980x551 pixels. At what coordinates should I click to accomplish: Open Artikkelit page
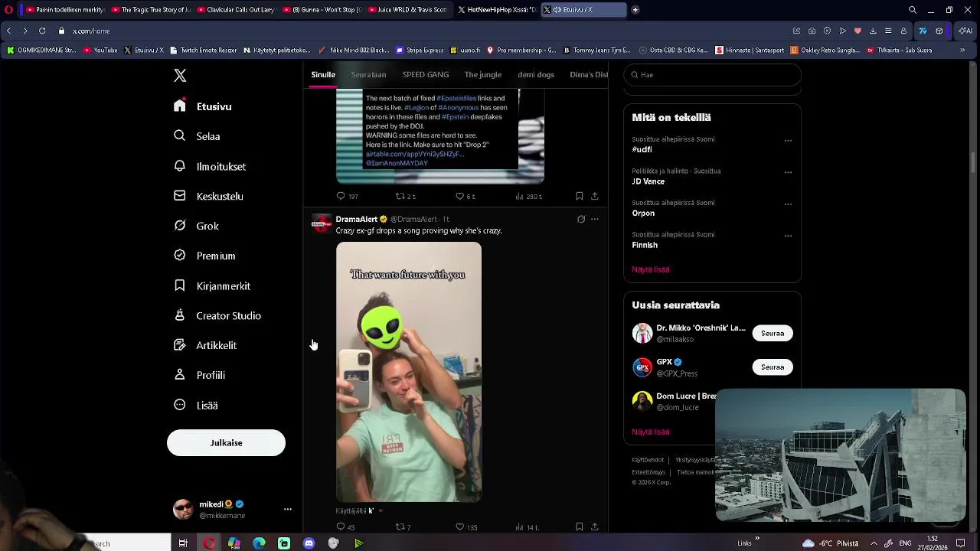click(205, 345)
